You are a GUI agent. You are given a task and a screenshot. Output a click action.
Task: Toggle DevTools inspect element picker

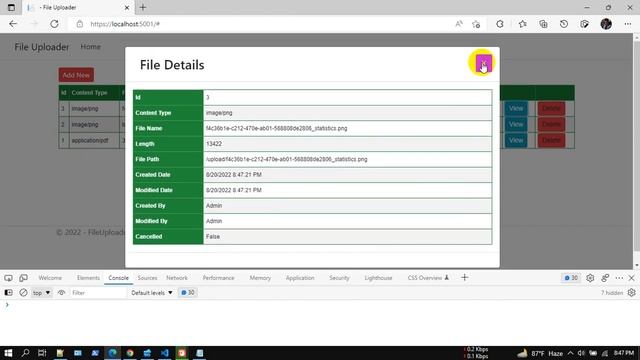8,278
